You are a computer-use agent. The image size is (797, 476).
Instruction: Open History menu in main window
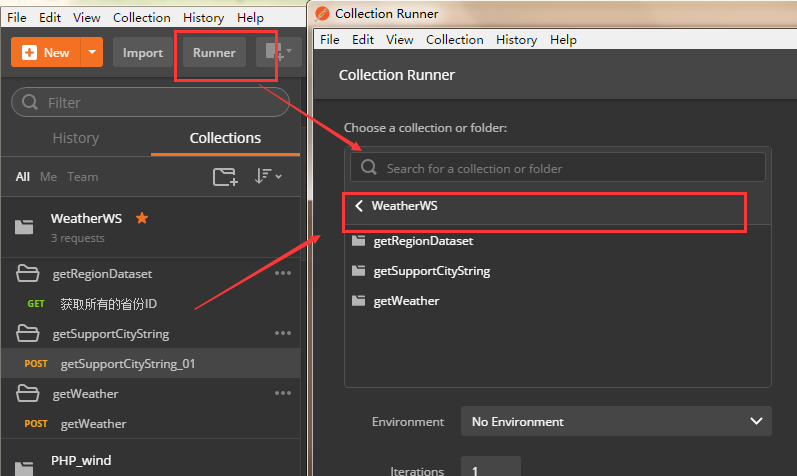(203, 17)
